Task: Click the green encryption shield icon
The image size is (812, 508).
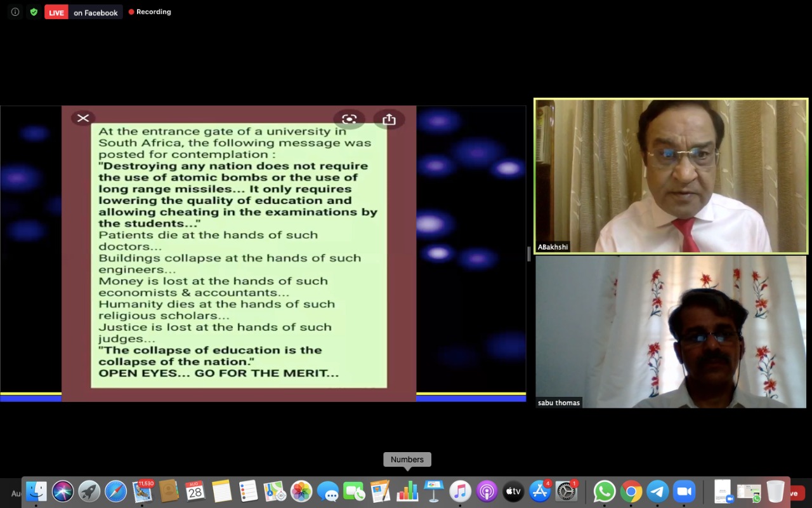Action: (34, 12)
